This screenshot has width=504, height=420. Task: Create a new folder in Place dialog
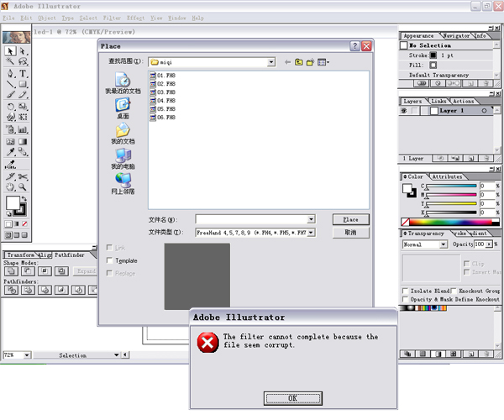310,62
